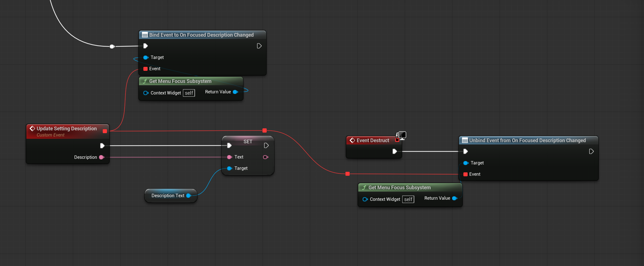644x266 pixels.
Task: Click the white reroute node on execution wire
Action: click(x=112, y=46)
